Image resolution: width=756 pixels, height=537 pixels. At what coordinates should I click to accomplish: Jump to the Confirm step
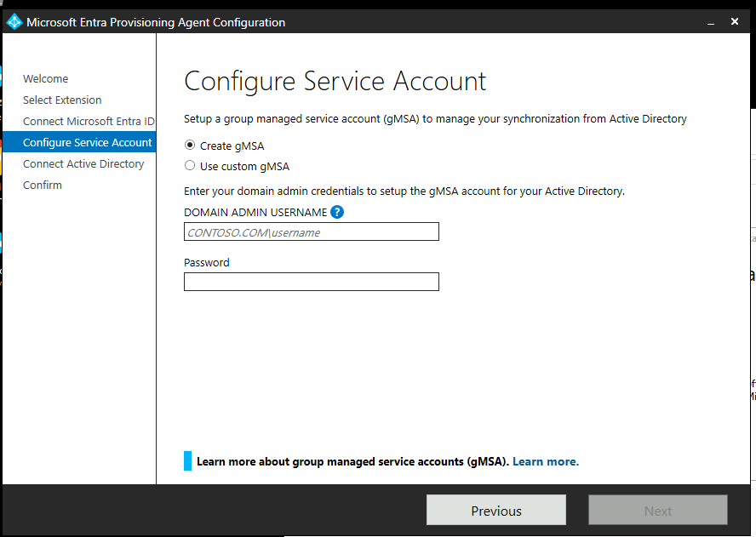[x=42, y=185]
